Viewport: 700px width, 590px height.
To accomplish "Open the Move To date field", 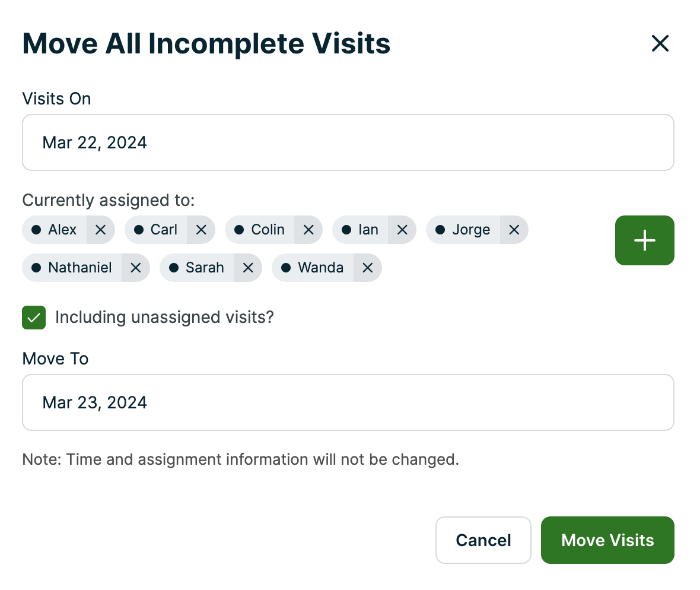I will point(348,402).
